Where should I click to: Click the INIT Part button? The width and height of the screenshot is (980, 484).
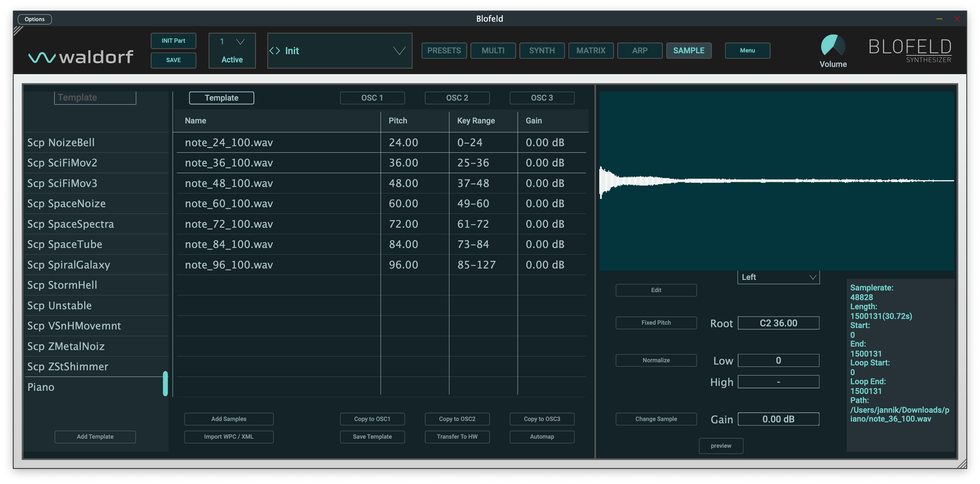pyautogui.click(x=174, y=41)
